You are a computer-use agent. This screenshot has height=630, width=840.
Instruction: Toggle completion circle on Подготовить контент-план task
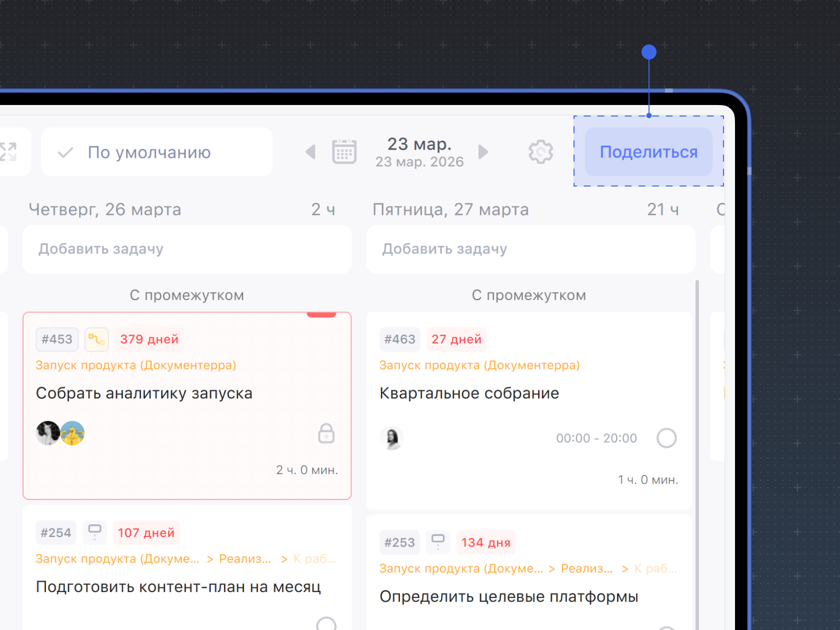click(326, 624)
